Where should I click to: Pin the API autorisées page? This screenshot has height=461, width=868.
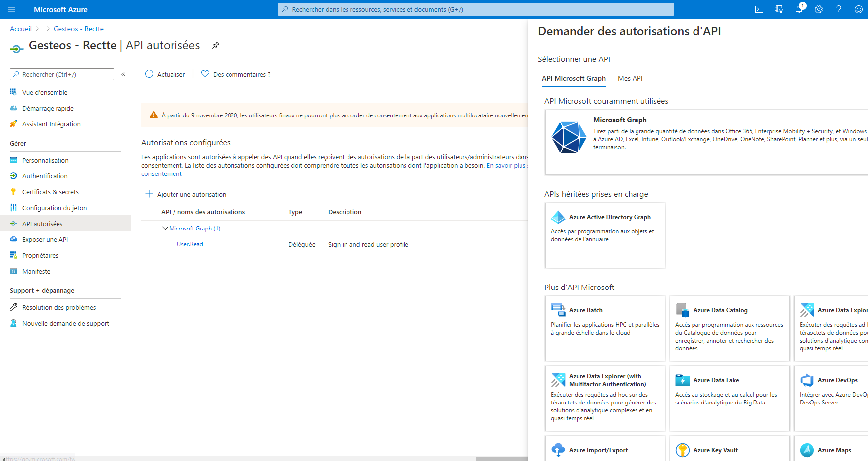click(216, 45)
